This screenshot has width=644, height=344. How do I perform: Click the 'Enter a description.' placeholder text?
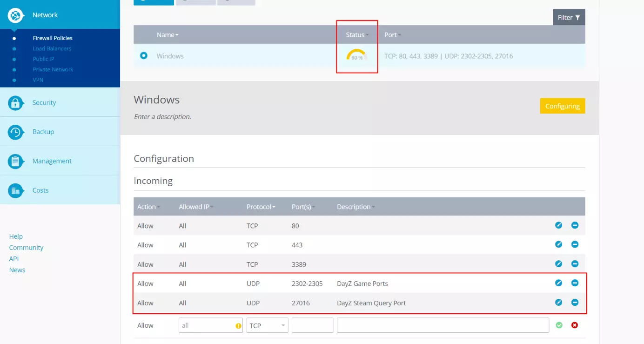click(162, 117)
